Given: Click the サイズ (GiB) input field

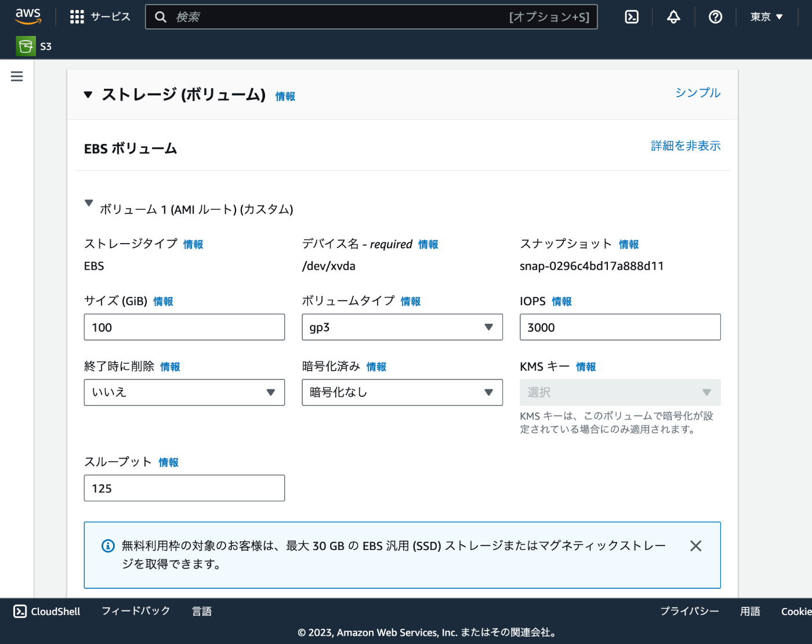Looking at the screenshot, I should (x=184, y=327).
